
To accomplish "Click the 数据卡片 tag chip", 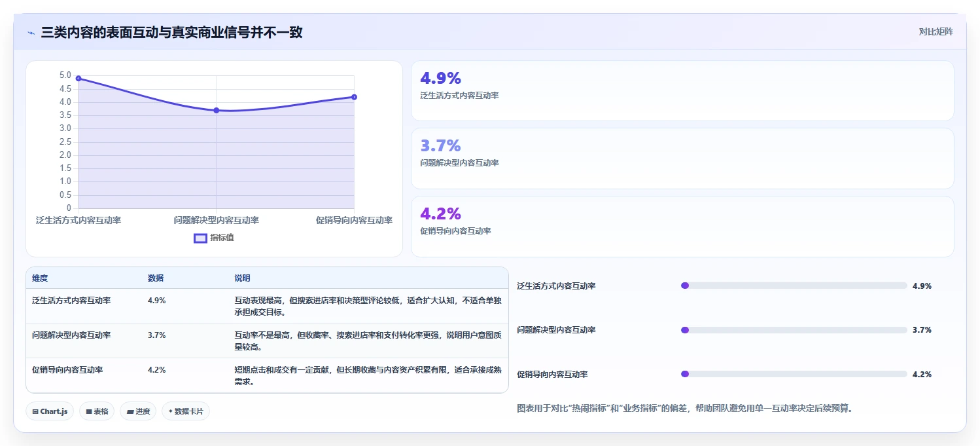I will 186,411.
